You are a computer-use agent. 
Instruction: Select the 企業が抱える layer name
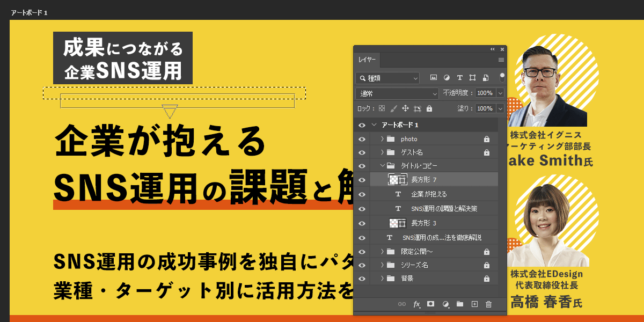pyautogui.click(x=429, y=194)
